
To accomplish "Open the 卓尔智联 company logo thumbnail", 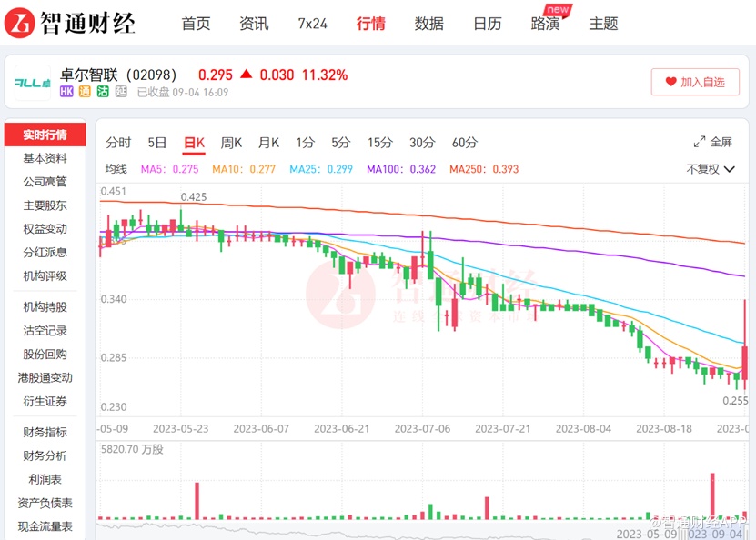I will pos(33,83).
